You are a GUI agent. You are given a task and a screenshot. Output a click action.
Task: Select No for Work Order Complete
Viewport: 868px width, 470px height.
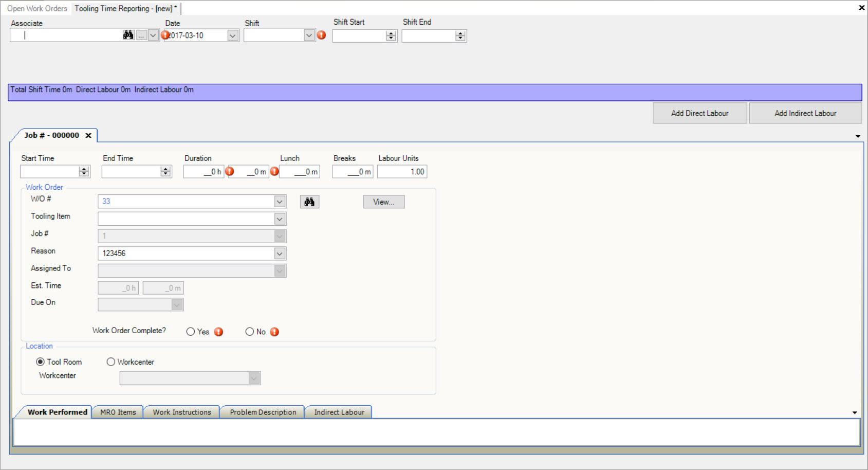250,332
